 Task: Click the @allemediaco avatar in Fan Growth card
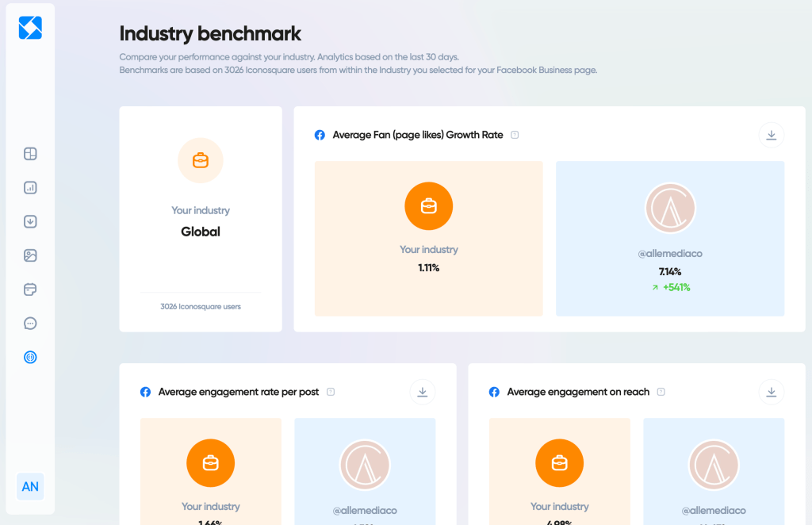[x=670, y=209]
